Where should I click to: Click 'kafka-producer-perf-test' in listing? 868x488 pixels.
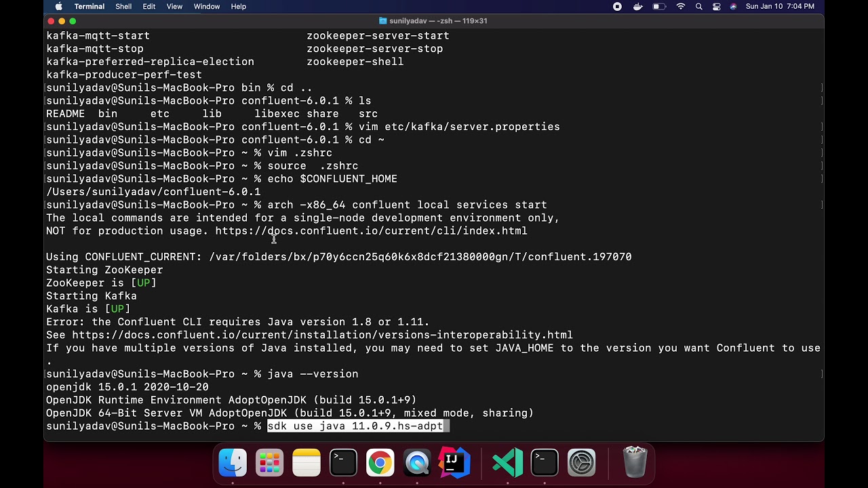pos(124,75)
